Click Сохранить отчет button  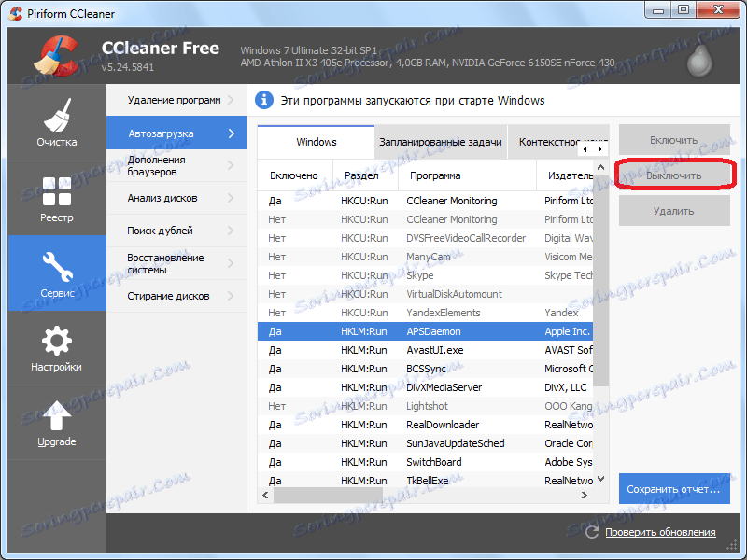[674, 489]
